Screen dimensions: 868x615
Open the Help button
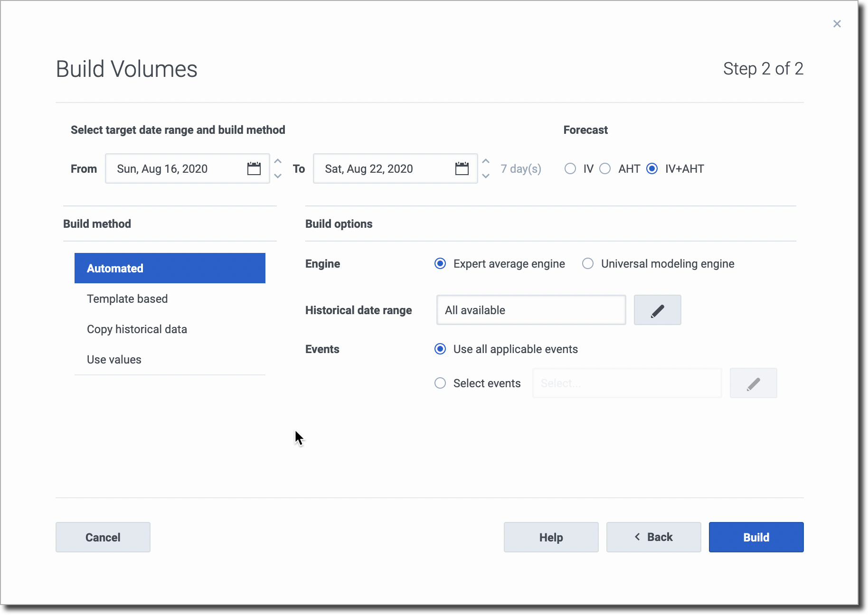click(551, 537)
